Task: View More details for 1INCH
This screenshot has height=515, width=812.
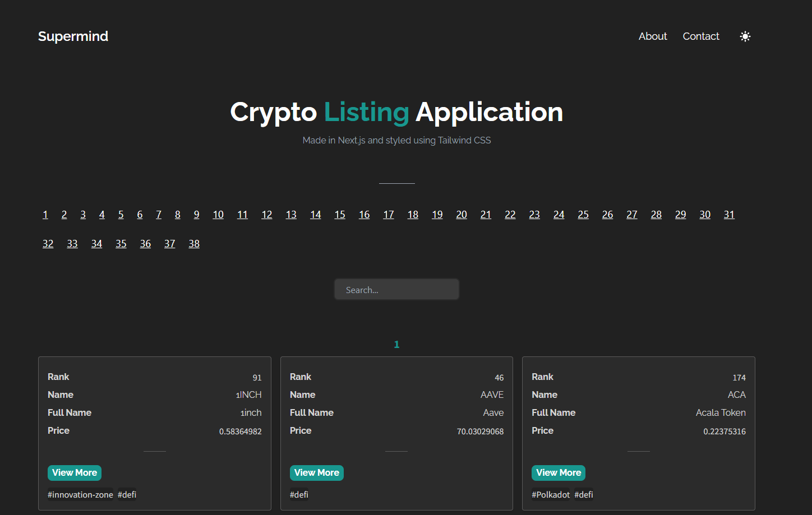Action: tap(75, 472)
